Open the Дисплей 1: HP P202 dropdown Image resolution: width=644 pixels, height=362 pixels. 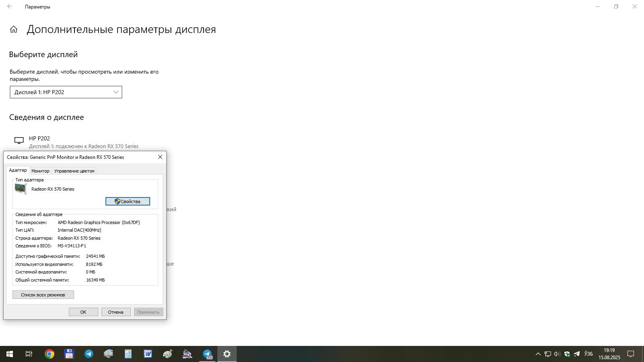coord(66,92)
